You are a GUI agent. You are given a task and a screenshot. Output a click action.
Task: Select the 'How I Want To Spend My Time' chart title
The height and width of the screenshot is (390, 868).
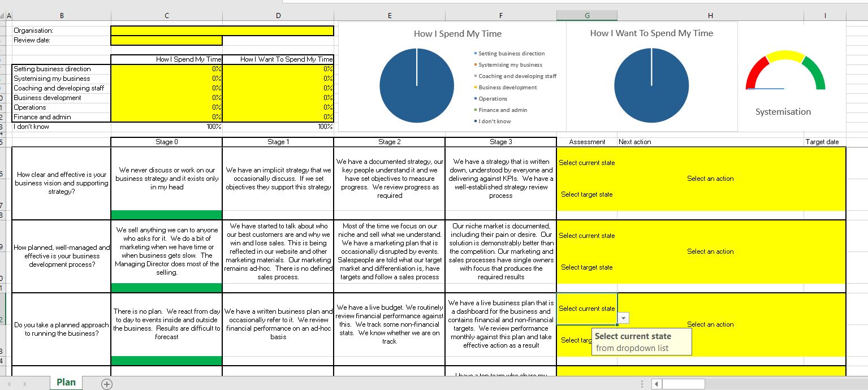[651, 33]
